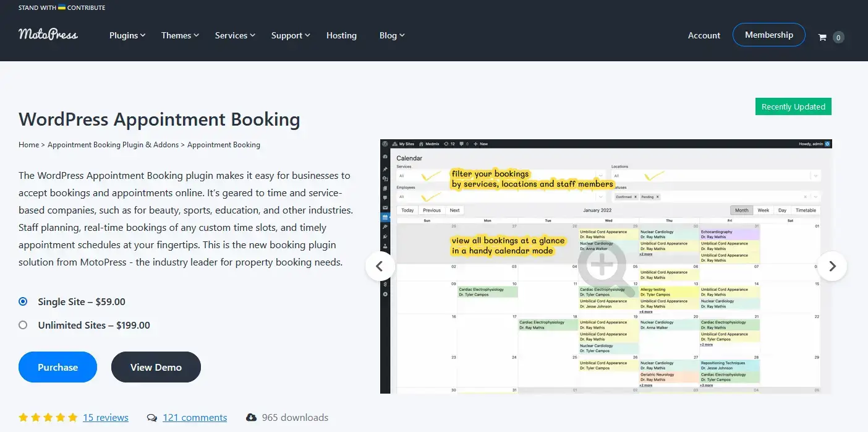Open Appointment Booking Plugin & Addons breadcrumb
Viewport: 868px width, 432px height.
coord(113,145)
